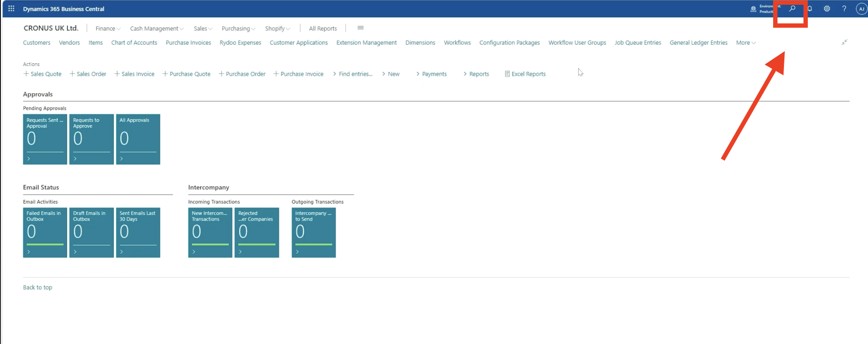Go to Items list
The width and height of the screenshot is (868, 344).
click(x=96, y=42)
